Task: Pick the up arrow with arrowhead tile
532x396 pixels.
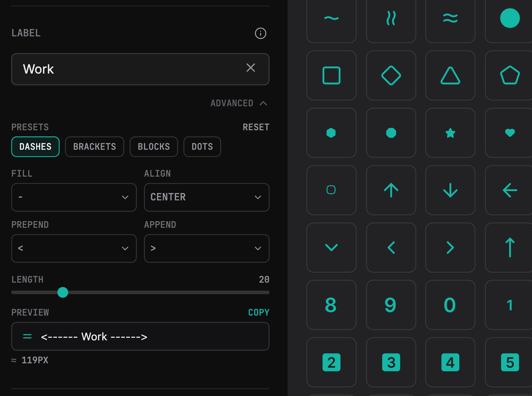Action: (x=391, y=190)
